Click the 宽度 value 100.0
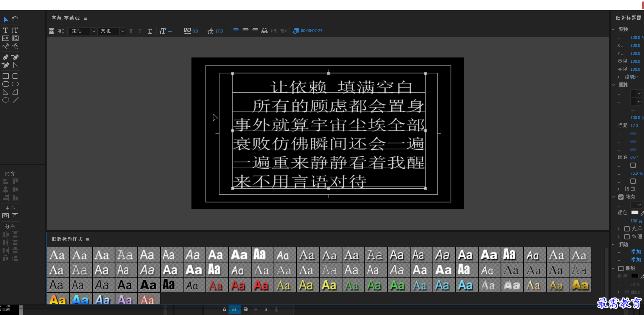 click(x=635, y=61)
